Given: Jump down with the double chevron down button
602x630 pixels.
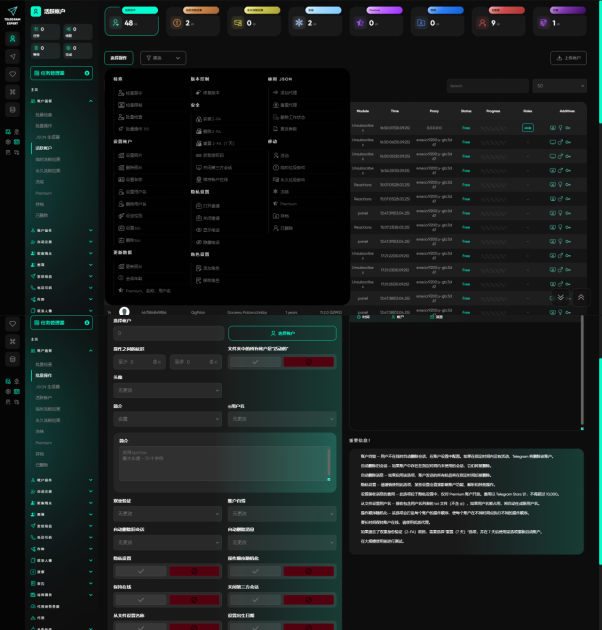Looking at the screenshot, I should pyautogui.click(x=562, y=298).
